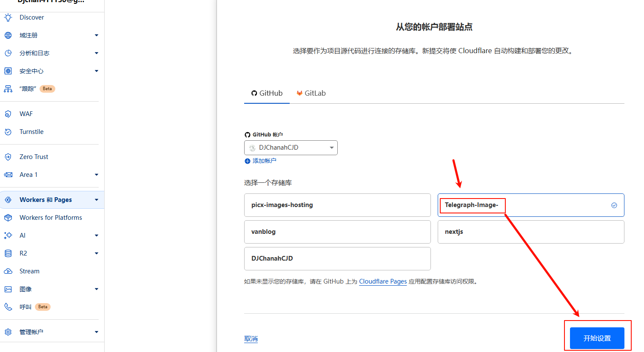Open Turnstile in the sidebar
This screenshot has height=352, width=644.
pos(31,132)
